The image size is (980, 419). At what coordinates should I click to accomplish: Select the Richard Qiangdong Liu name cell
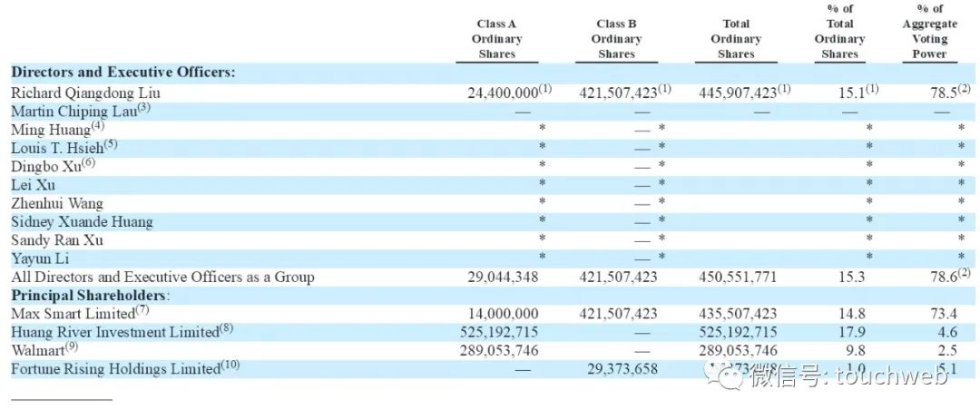[x=85, y=93]
